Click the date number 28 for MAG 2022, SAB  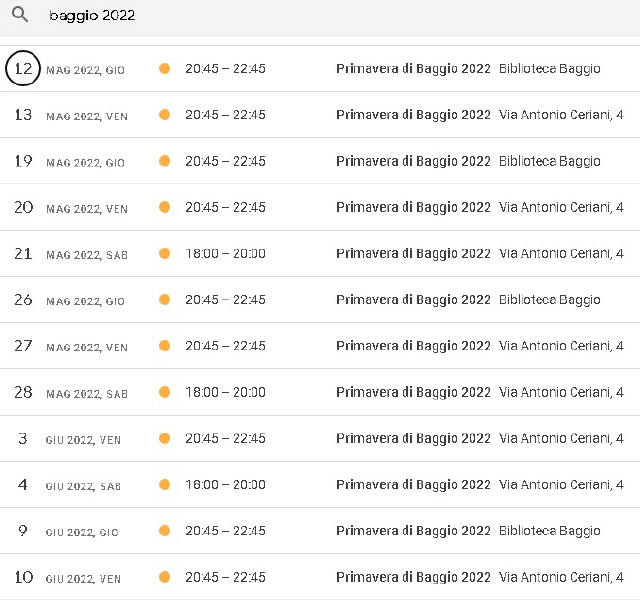[x=23, y=392]
